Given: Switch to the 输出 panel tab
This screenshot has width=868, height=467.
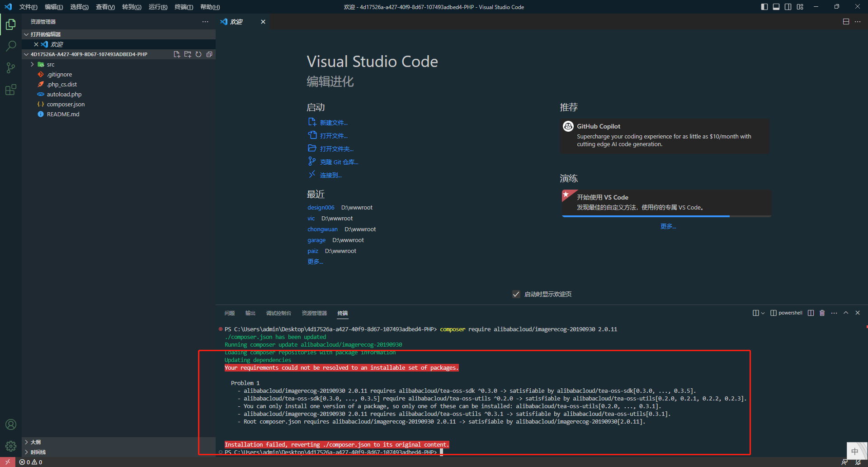Looking at the screenshot, I should click(x=250, y=313).
